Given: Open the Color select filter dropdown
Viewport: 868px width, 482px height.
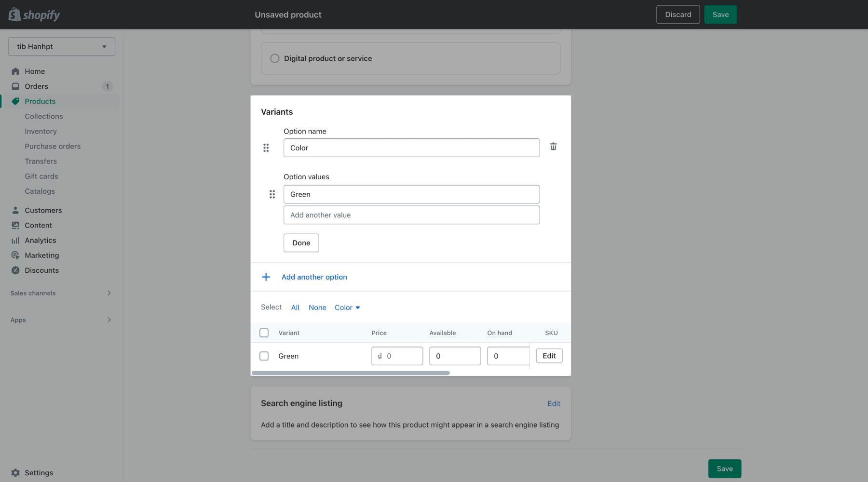Looking at the screenshot, I should pyautogui.click(x=347, y=308).
